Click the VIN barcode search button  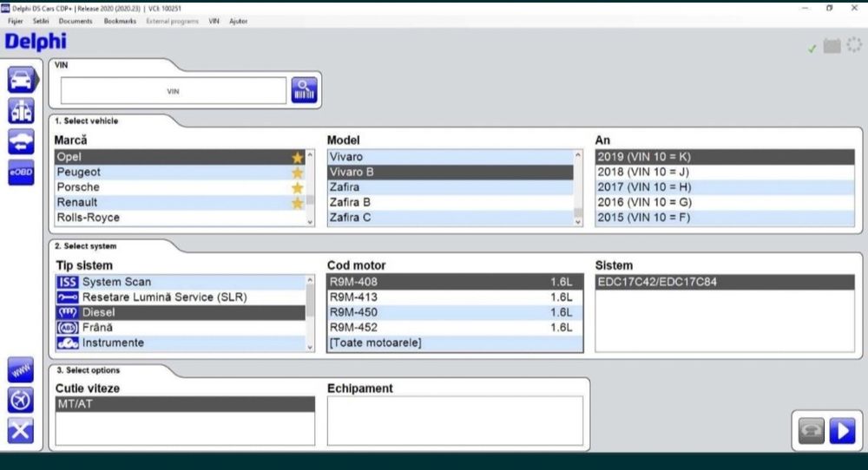point(304,90)
